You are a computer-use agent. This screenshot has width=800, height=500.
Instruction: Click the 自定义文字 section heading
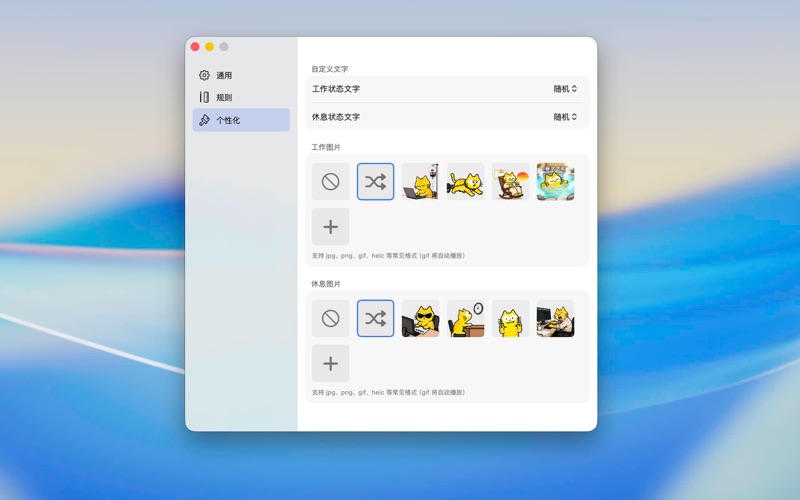tap(330, 69)
